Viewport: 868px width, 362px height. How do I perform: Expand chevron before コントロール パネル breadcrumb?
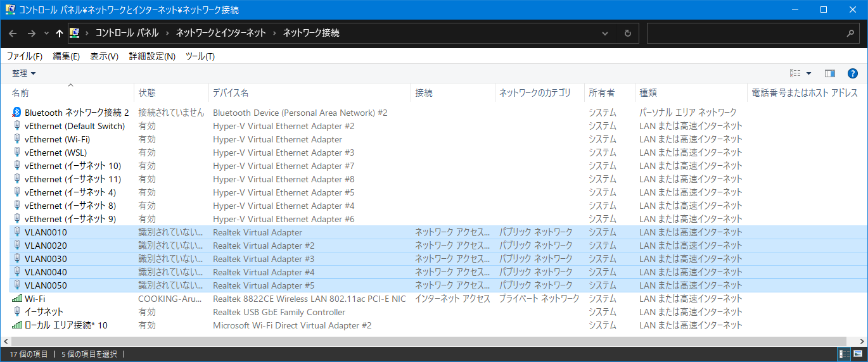pos(87,33)
